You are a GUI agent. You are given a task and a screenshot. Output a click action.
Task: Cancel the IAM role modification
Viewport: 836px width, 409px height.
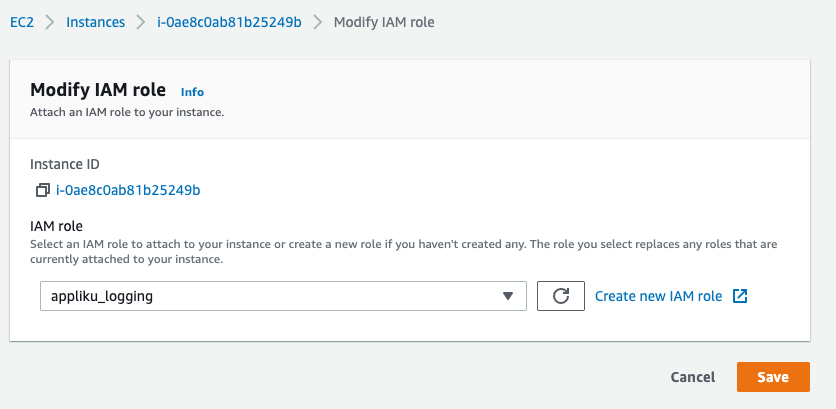tap(693, 377)
